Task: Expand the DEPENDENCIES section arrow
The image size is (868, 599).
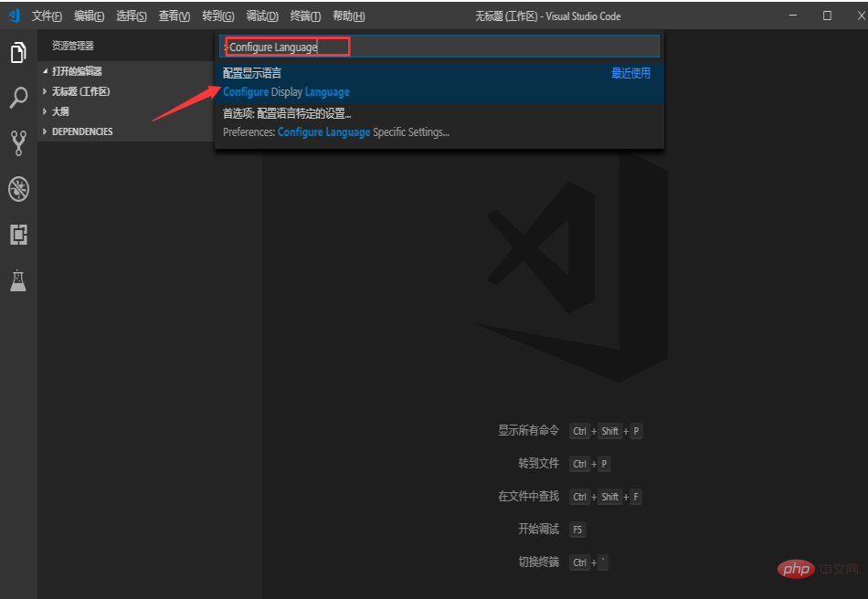Action: point(45,131)
